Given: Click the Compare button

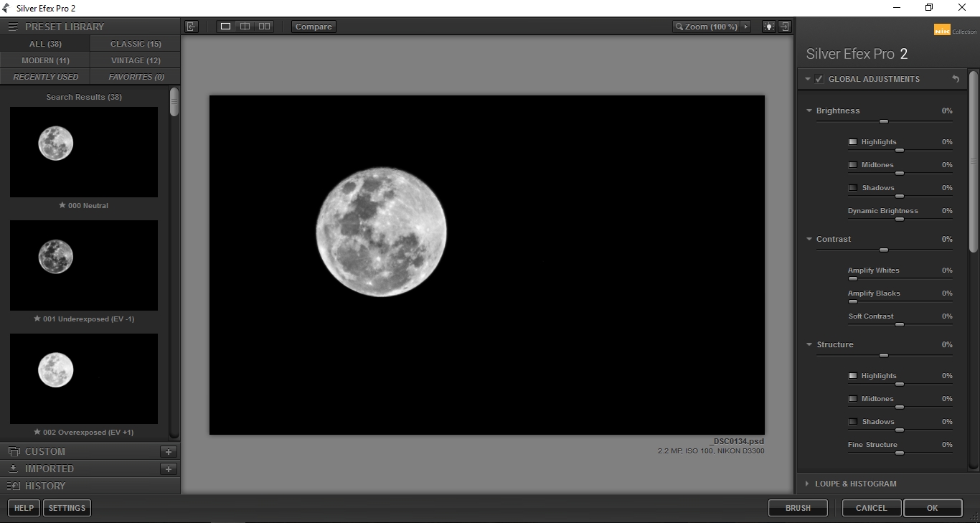Looking at the screenshot, I should (313, 26).
